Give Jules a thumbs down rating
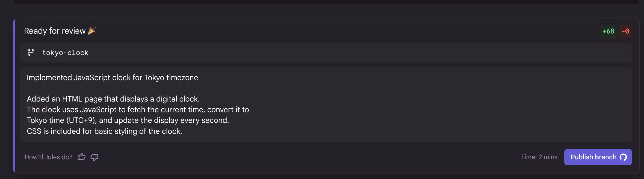This screenshot has height=179, width=644. point(94,157)
